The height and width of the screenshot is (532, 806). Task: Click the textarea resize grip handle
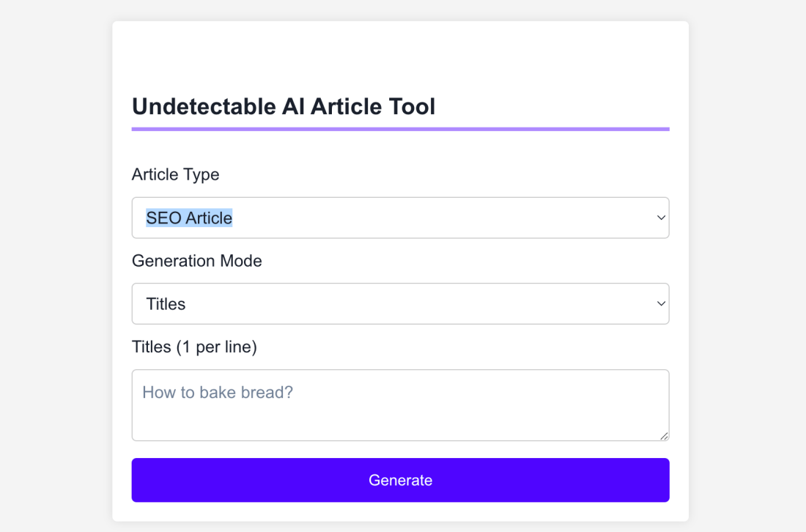pyautogui.click(x=665, y=436)
